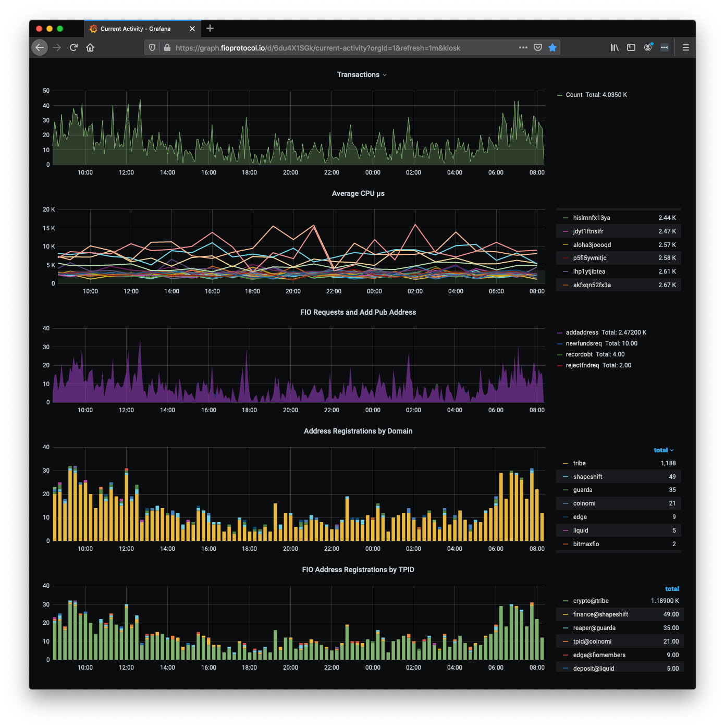This screenshot has width=725, height=728.
Task: Open the Firefox library icon
Action: (615, 47)
